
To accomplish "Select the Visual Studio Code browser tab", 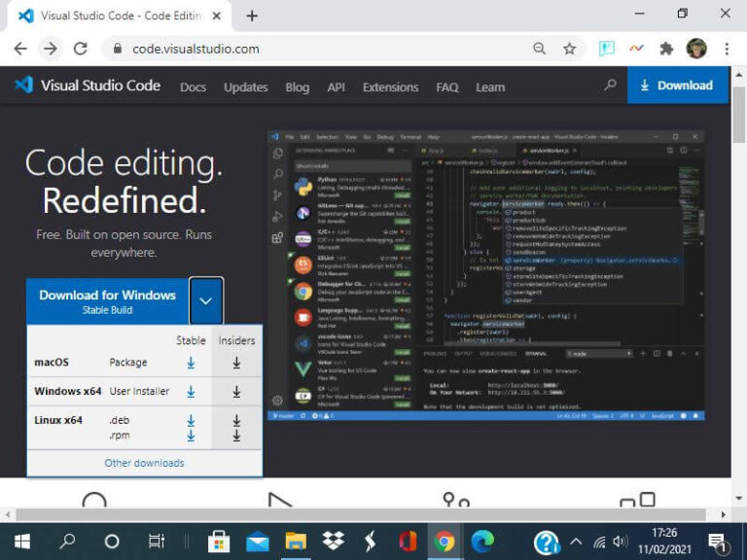I will (119, 17).
